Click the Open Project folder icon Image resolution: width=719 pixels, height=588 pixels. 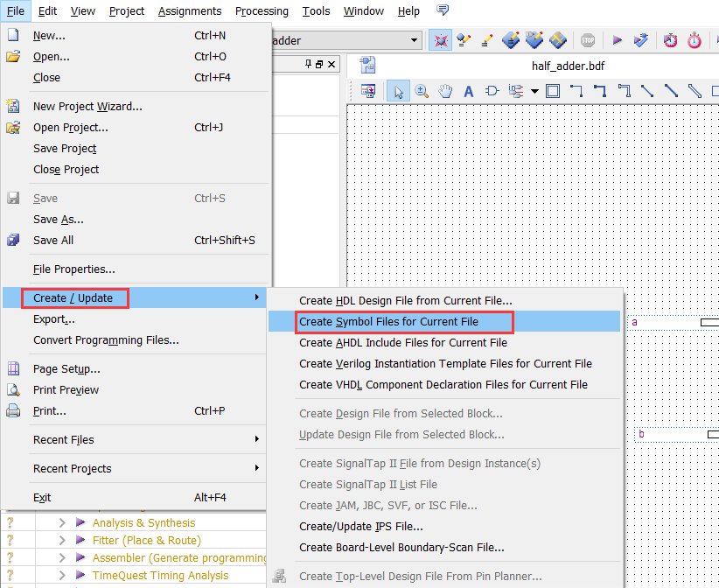point(13,127)
